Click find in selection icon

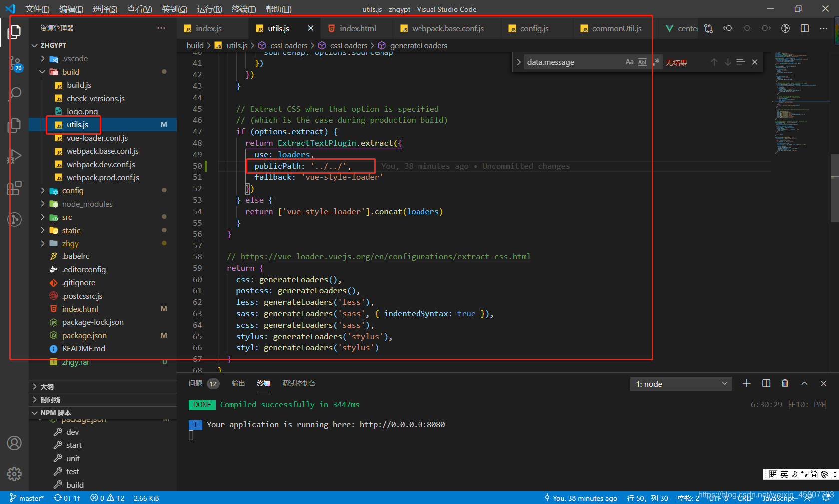point(741,62)
